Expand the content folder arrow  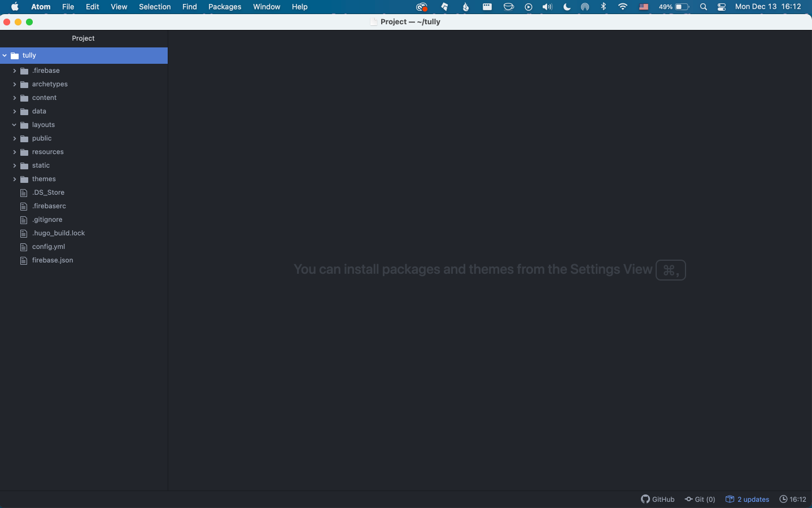[15, 98]
